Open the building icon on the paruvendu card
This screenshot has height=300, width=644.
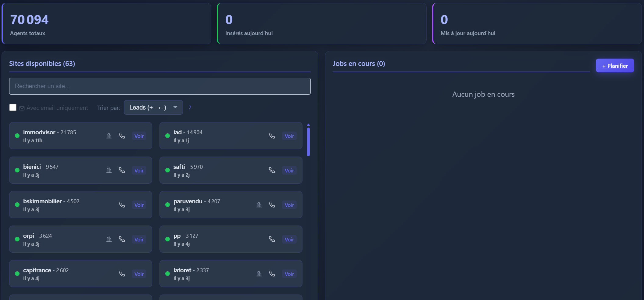point(259,205)
